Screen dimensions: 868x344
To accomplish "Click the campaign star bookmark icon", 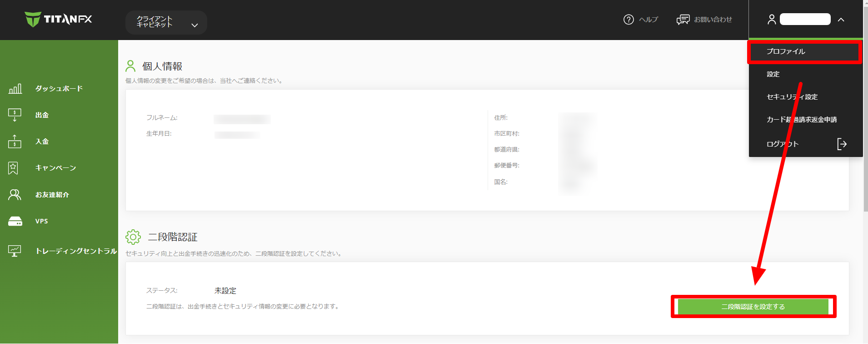I will 13,168.
